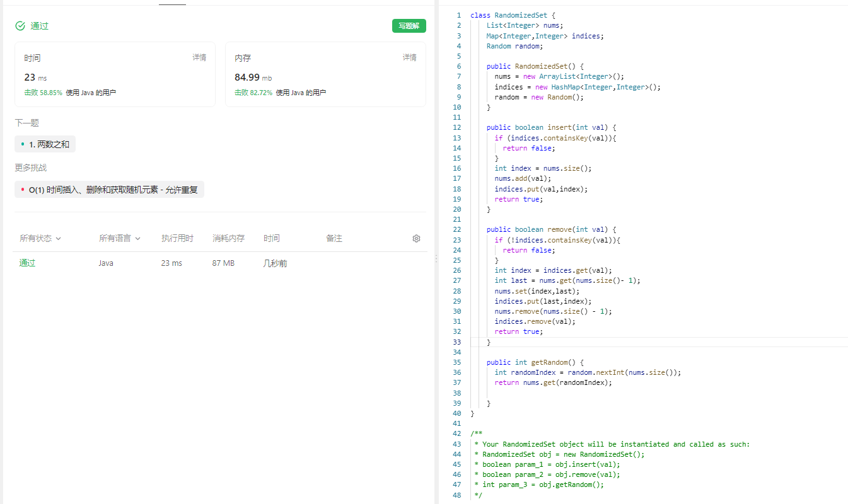This screenshot has width=848, height=504.
Task: Sort by 执行用时 column header
Action: 177,238
